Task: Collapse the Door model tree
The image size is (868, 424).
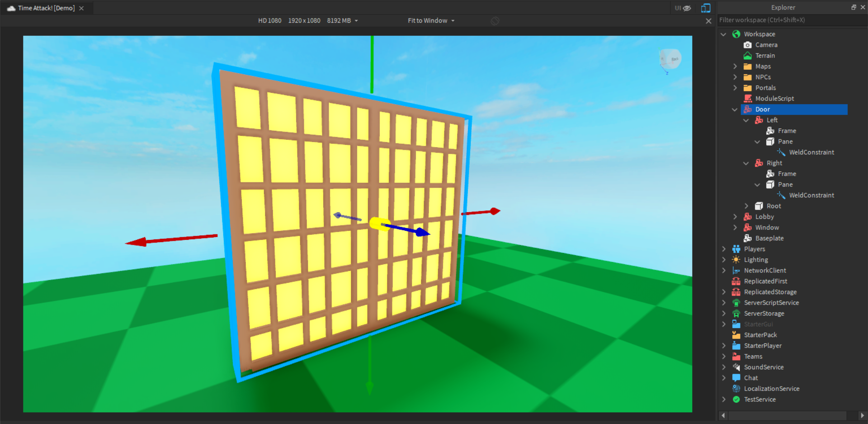Action: [735, 110]
